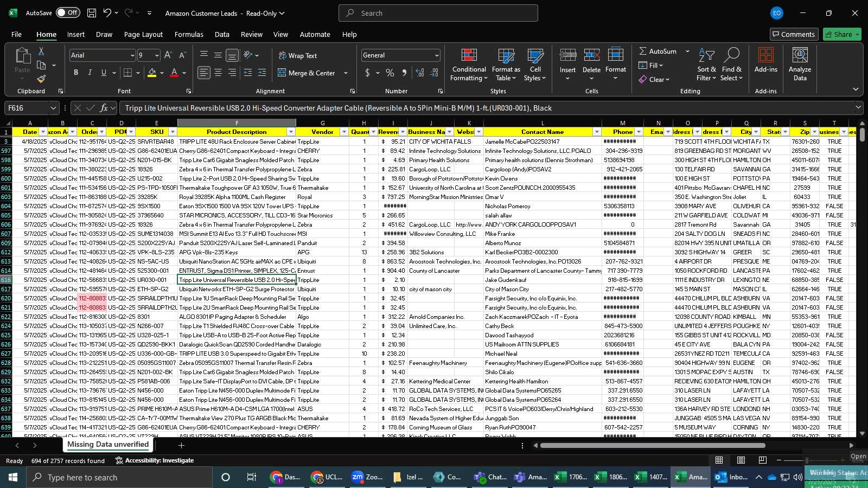Click Decrease Font Size icon

pyautogui.click(x=182, y=55)
